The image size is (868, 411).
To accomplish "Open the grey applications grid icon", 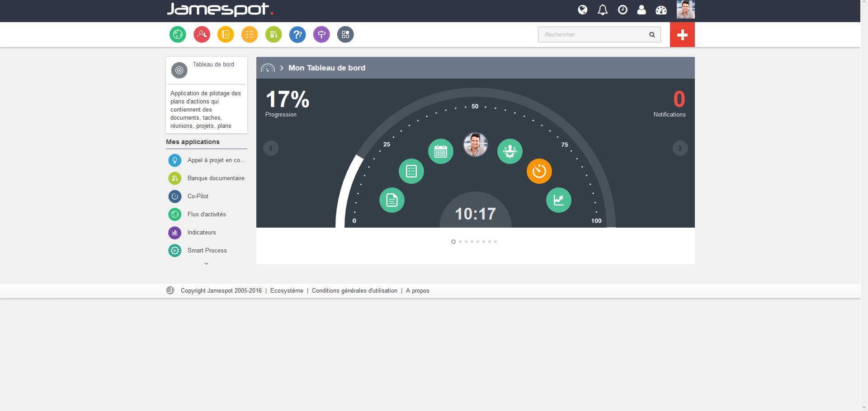I will click(345, 34).
